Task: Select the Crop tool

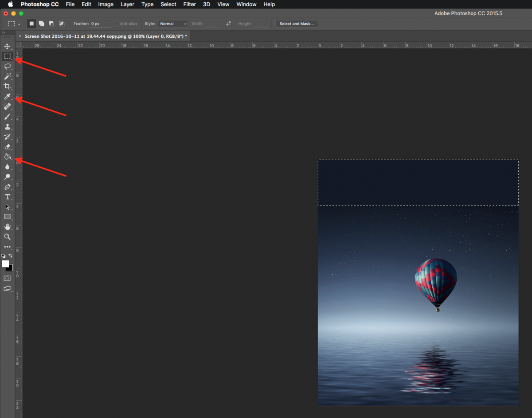Action: tap(7, 86)
